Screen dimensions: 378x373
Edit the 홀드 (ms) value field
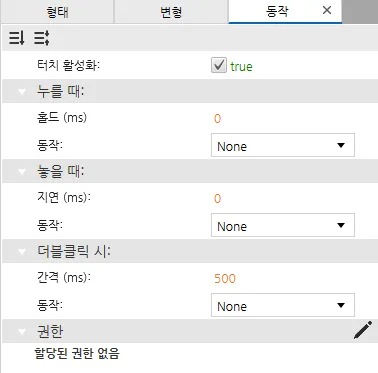[x=283, y=119]
